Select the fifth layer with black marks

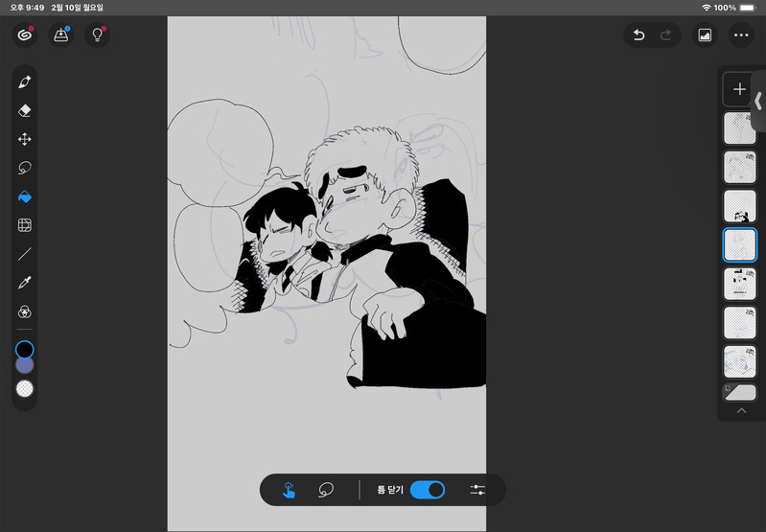739,284
